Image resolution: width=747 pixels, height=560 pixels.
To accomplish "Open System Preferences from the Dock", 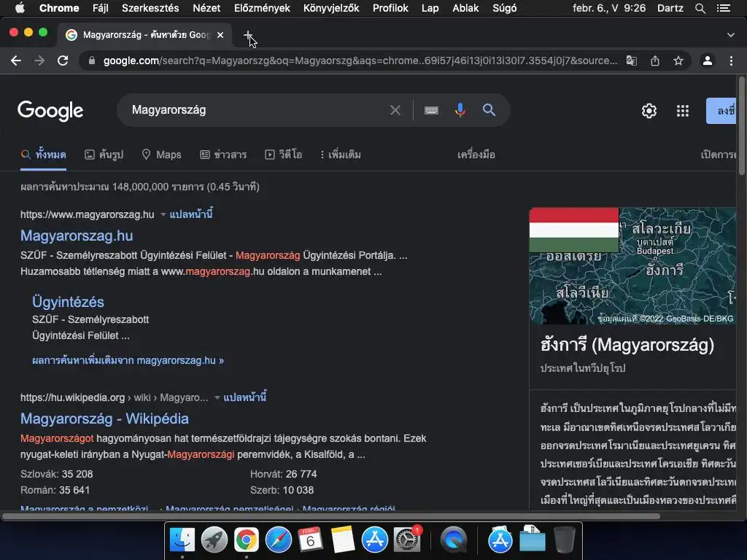I will [x=406, y=540].
